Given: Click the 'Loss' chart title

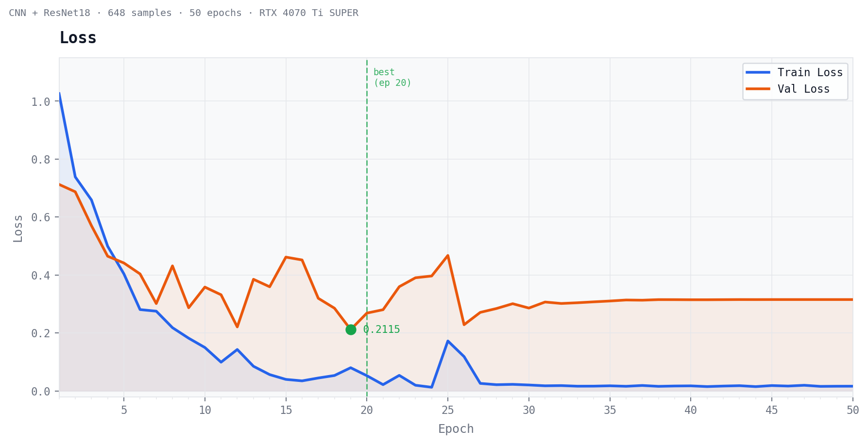Looking at the screenshot, I should click(x=78, y=38).
